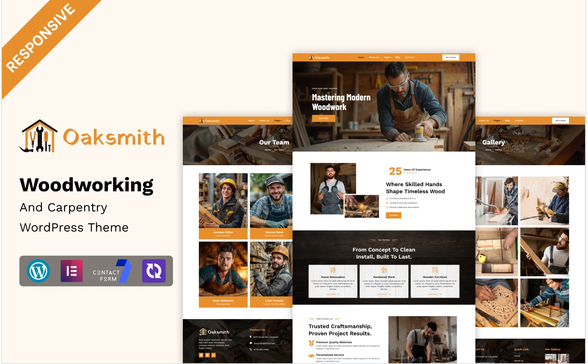This screenshot has height=364, width=588.
Task: Click 'Trusted Craftsmanship, Proven Project Results.' heading
Action: point(340,330)
